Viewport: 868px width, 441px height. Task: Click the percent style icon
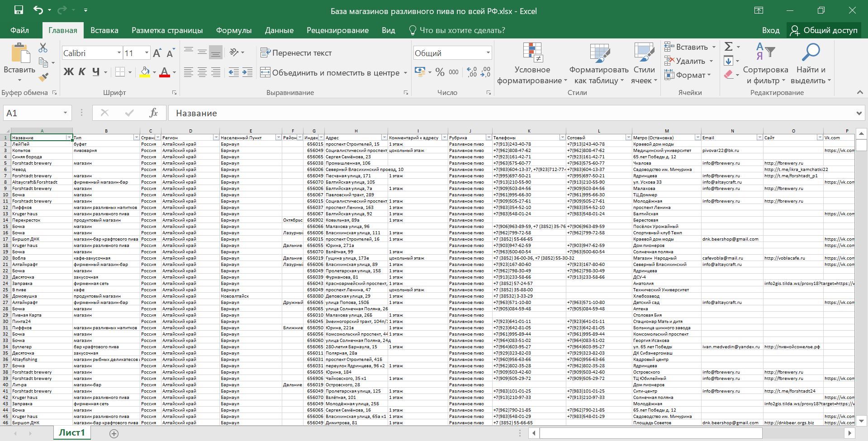(x=440, y=72)
